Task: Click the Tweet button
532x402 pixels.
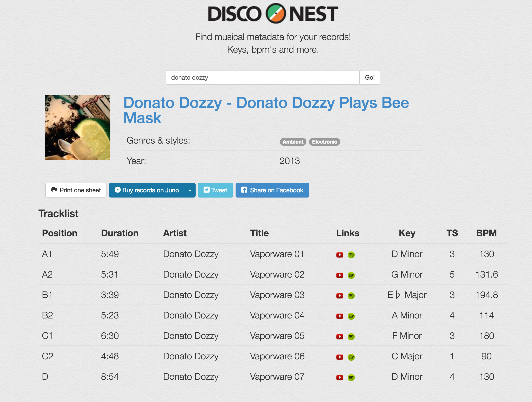Action: tap(215, 190)
